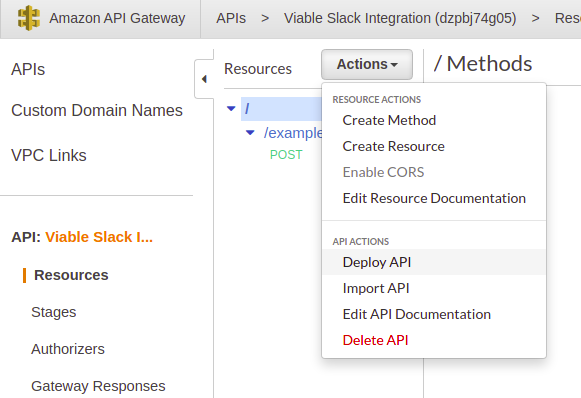Select APIs in left sidebar

tap(28, 69)
